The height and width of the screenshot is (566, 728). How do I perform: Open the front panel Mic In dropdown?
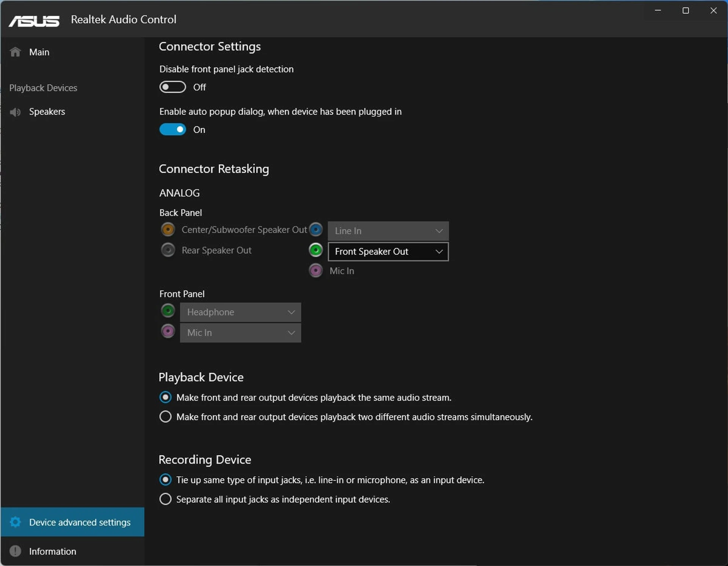pos(240,333)
